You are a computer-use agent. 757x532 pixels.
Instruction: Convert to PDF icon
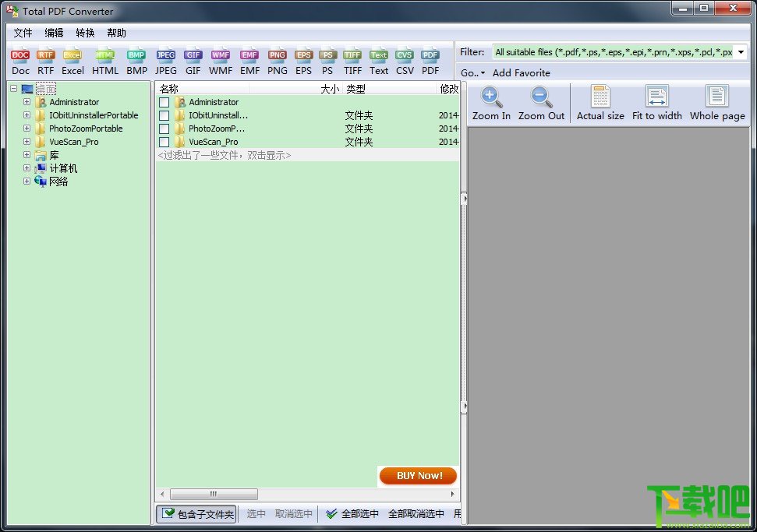click(430, 62)
